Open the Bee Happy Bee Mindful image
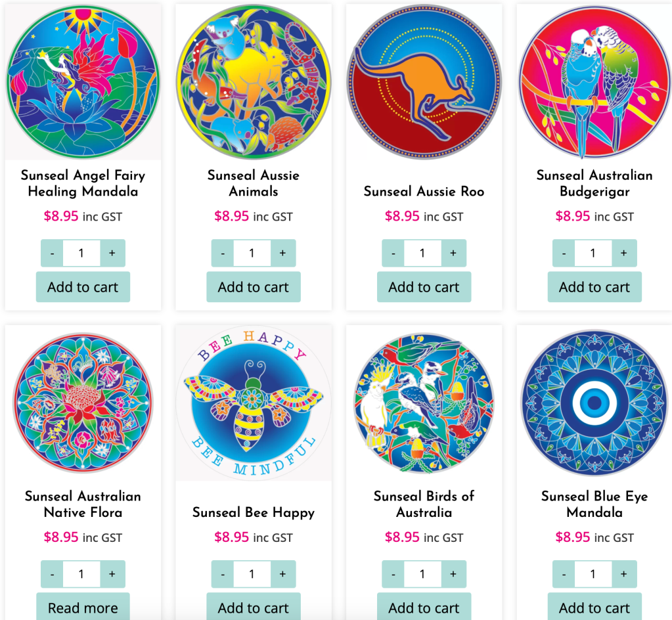 (x=254, y=403)
